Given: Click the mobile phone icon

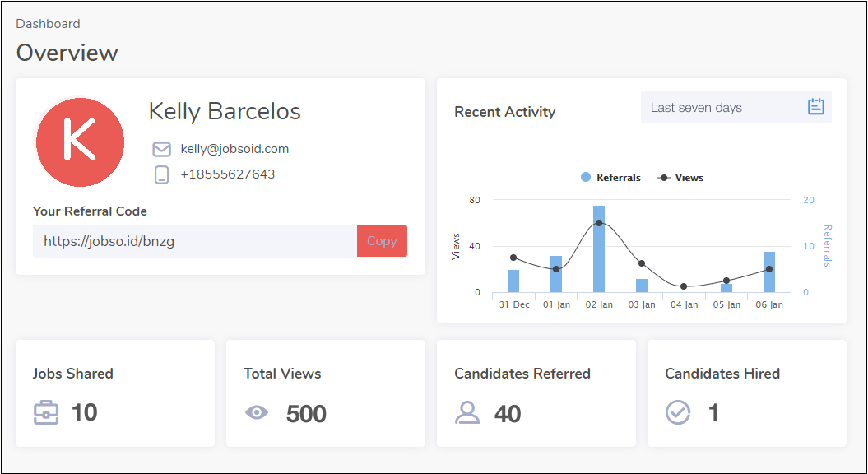Looking at the screenshot, I should (161, 174).
